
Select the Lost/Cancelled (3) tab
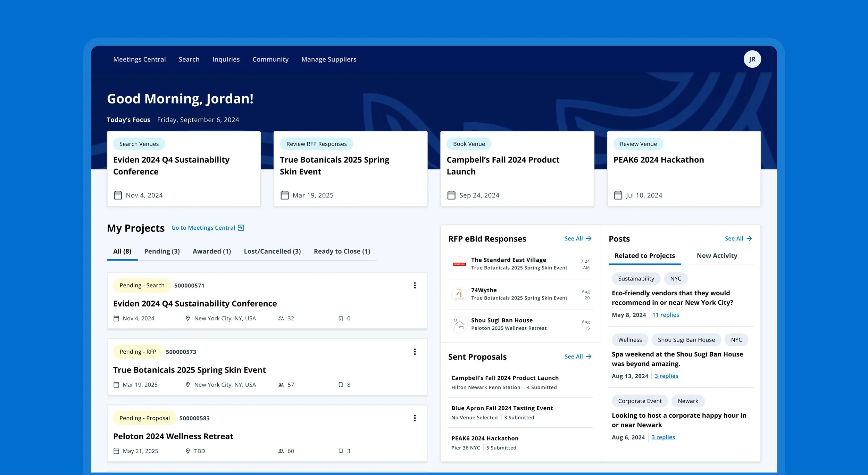pyautogui.click(x=272, y=251)
